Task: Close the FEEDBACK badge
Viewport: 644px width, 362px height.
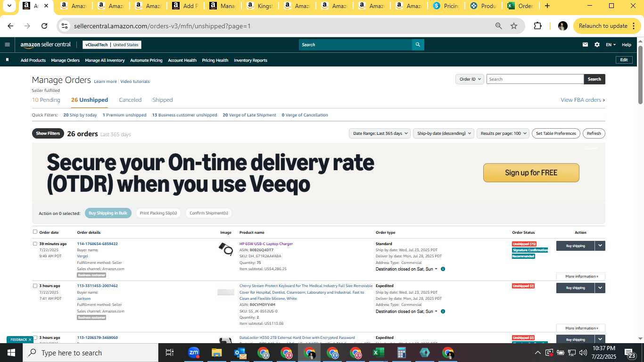Action: pos(30,339)
